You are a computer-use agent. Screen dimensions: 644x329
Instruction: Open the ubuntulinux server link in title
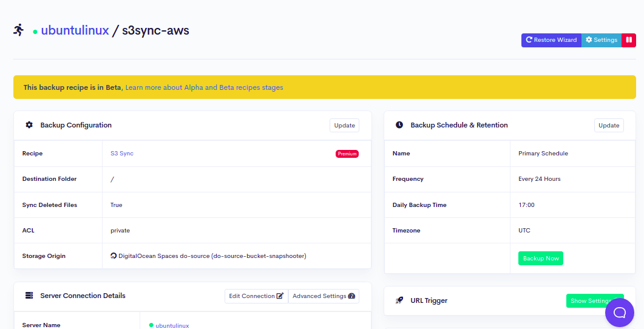75,30
